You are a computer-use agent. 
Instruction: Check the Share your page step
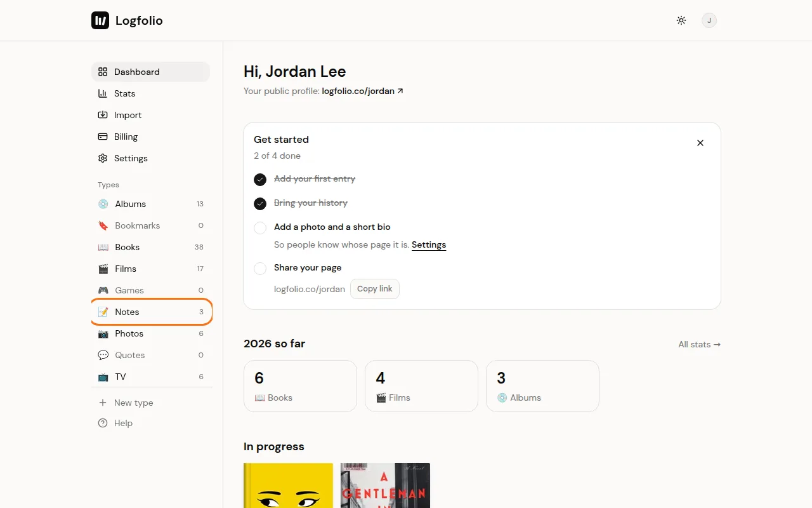click(260, 269)
